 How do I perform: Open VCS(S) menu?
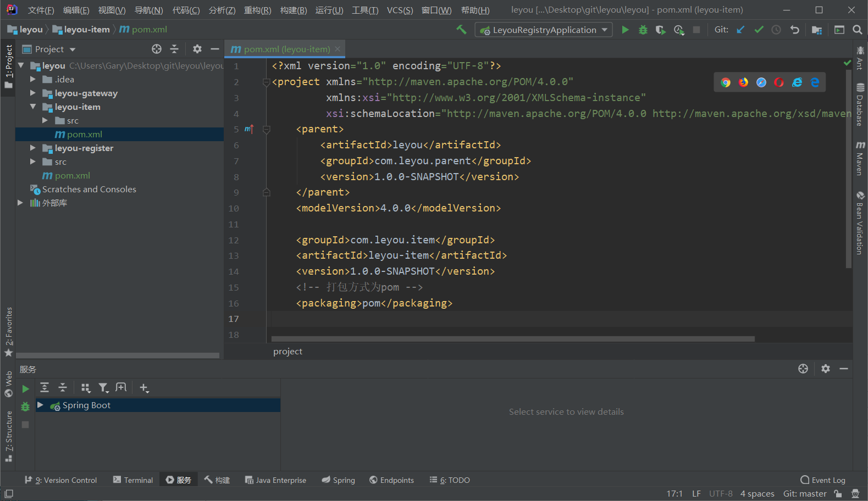coord(400,10)
